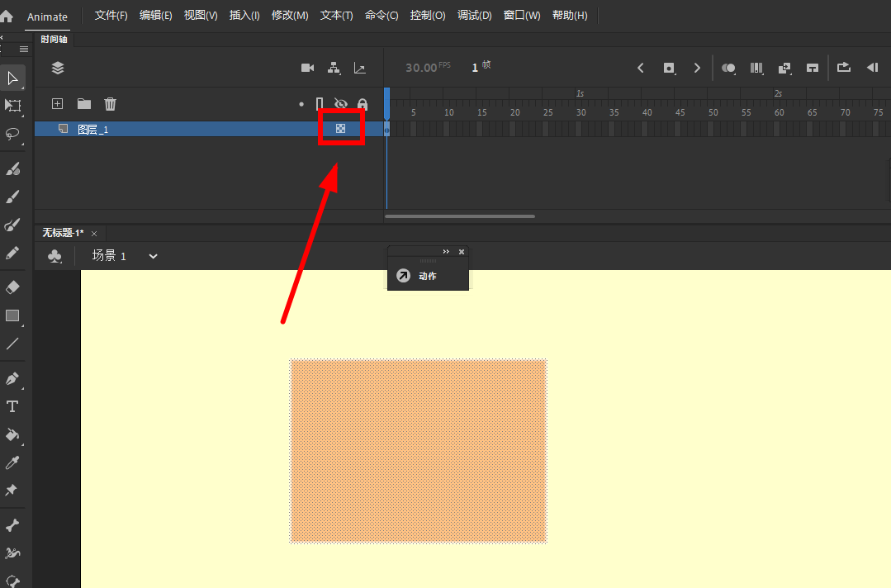Viewport: 891px width, 588px height.
Task: Select the Eraser tool
Action: 12,287
